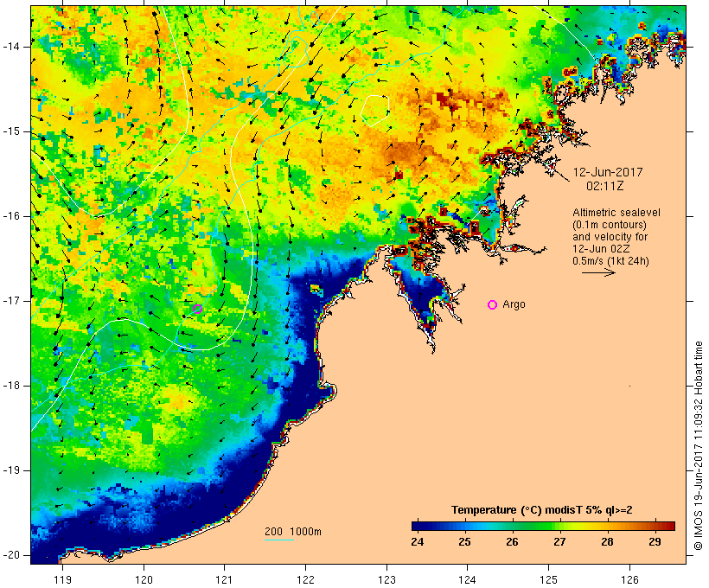Click the magenta Argo legend circle

tap(493, 305)
